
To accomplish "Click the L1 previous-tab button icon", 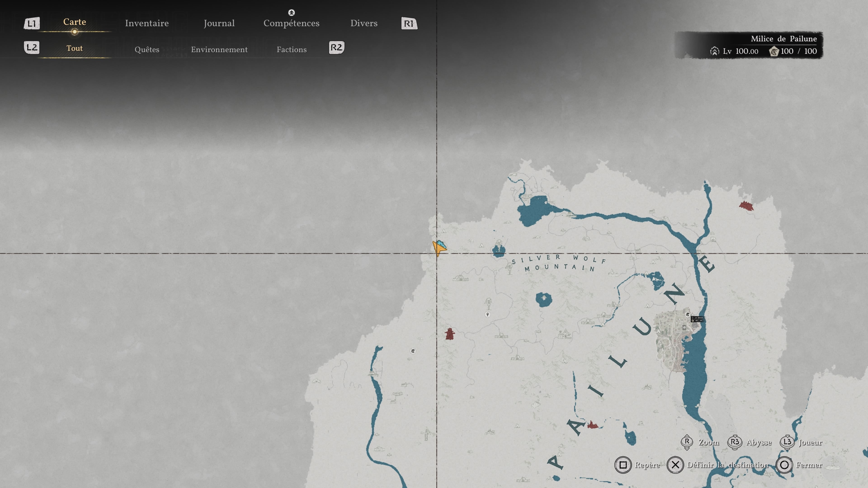I will [32, 23].
